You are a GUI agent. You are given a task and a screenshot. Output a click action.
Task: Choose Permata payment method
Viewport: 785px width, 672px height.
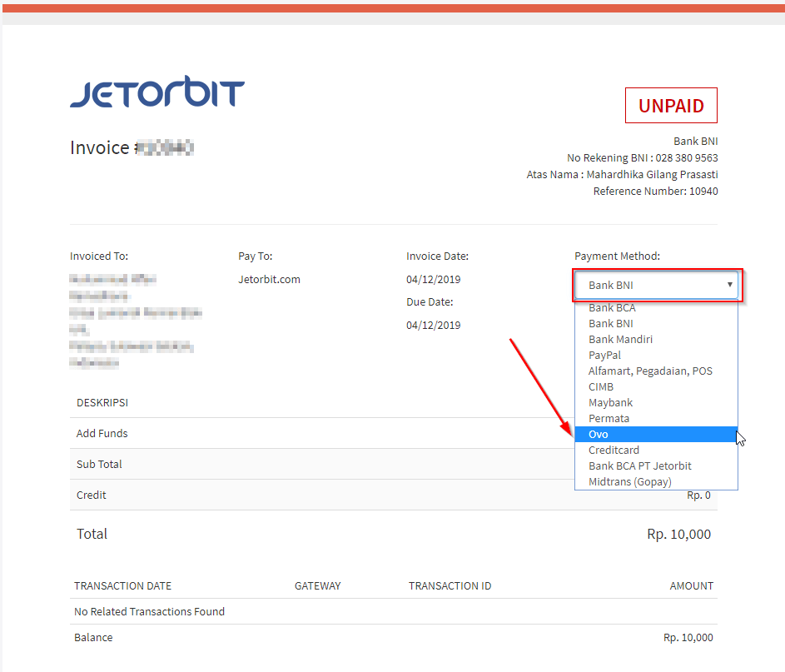click(656, 419)
